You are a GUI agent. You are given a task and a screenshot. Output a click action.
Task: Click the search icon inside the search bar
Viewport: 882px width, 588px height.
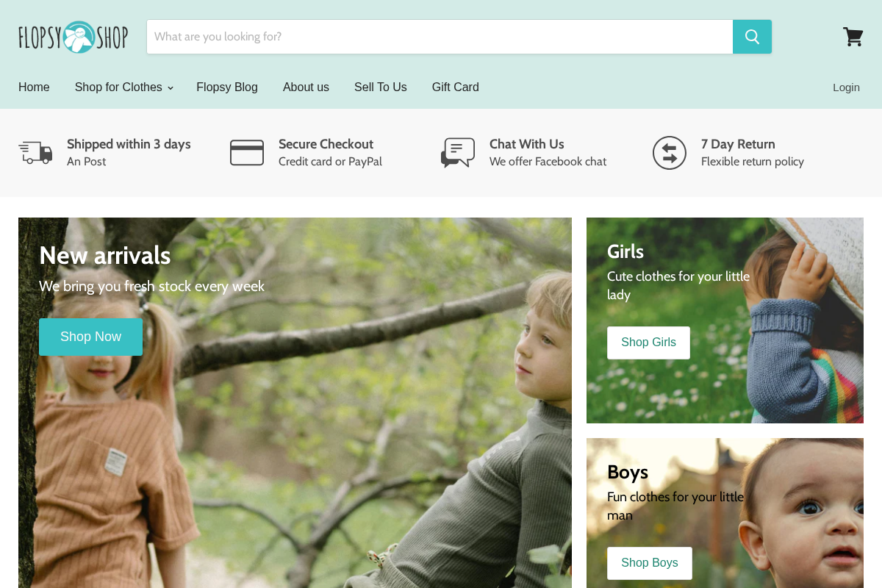pos(752,36)
